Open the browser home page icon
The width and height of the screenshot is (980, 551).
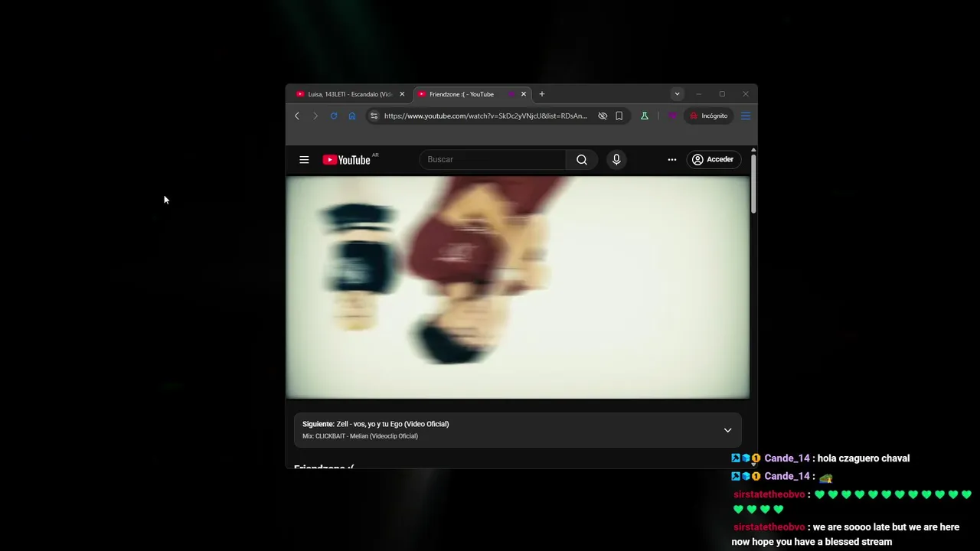pos(352,116)
